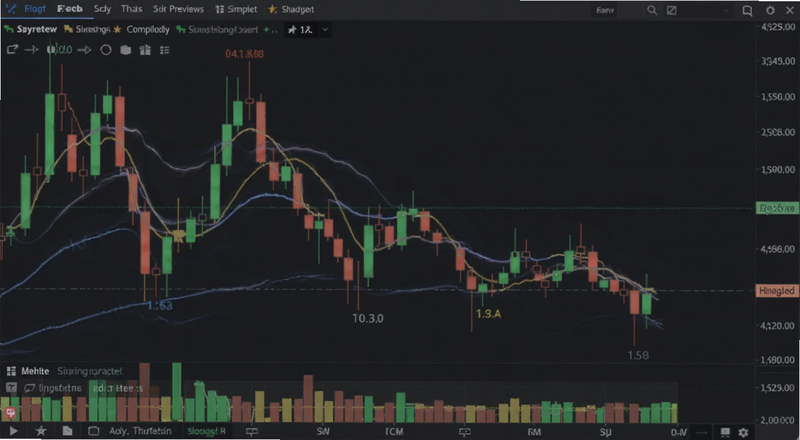Click the red 04.1.808 price annotation
800x440 pixels.
(x=244, y=54)
